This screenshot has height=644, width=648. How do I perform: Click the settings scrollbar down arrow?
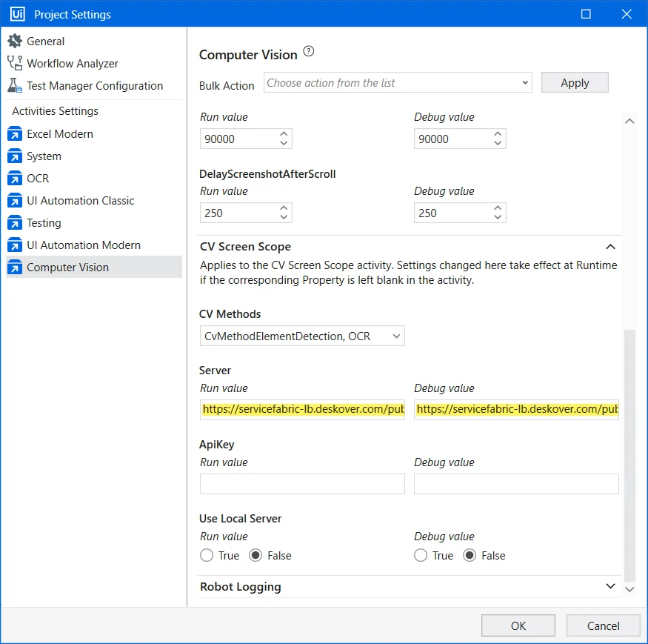(629, 589)
